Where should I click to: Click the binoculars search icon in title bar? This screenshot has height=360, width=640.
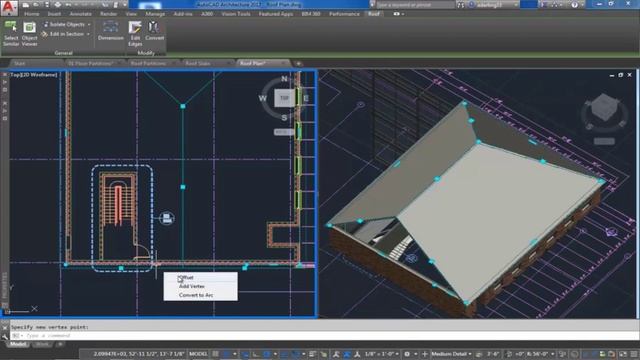[461, 5]
